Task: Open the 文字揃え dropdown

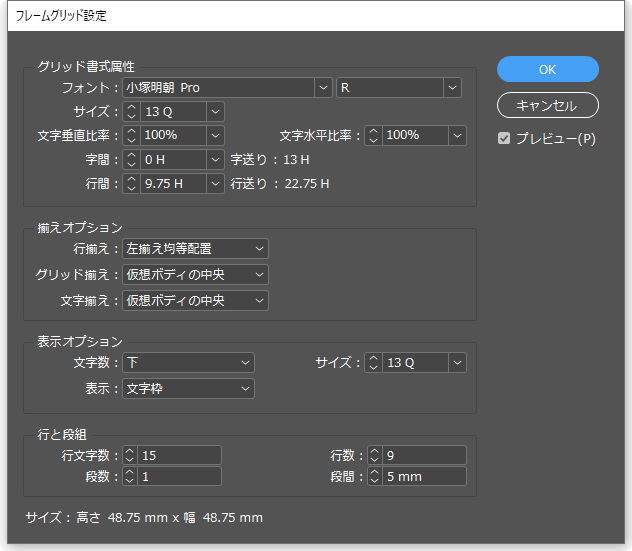Action: click(x=260, y=300)
